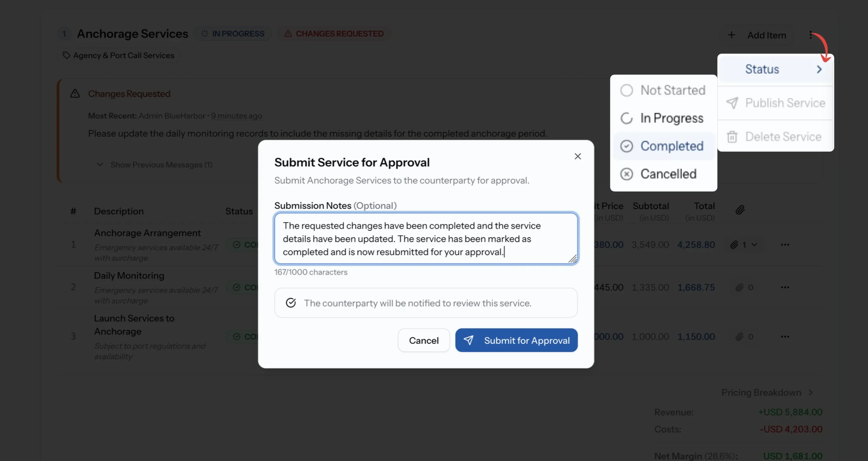868x461 pixels.
Task: Select the In Progress status option
Action: click(x=663, y=118)
